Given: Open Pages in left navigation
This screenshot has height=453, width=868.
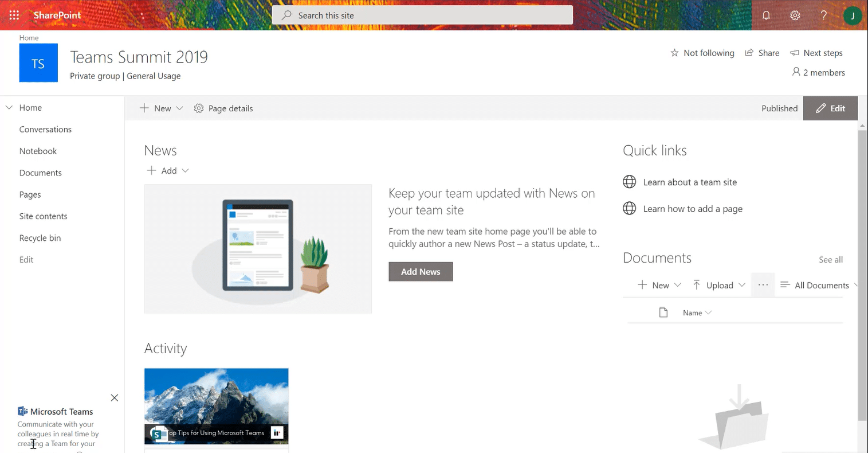Looking at the screenshot, I should click(x=30, y=195).
